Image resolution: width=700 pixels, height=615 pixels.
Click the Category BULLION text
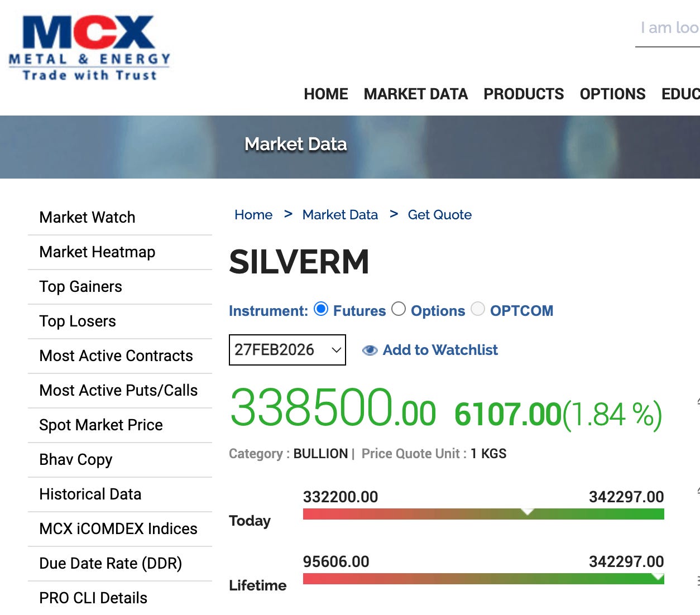pyautogui.click(x=289, y=454)
